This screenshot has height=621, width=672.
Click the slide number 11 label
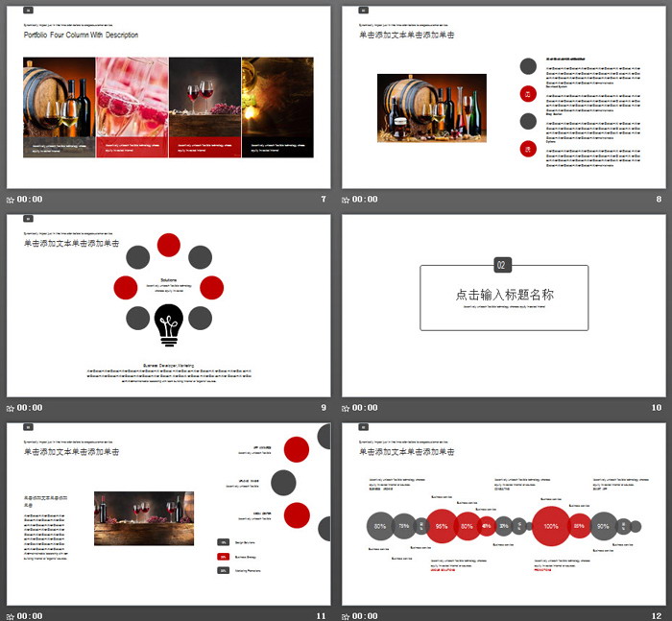321,615
